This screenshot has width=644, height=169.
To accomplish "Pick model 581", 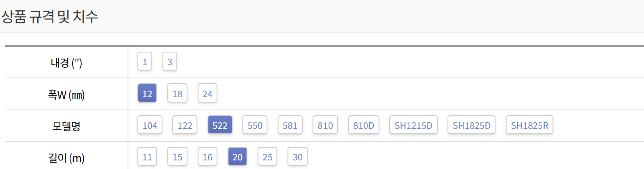I will point(290,125).
